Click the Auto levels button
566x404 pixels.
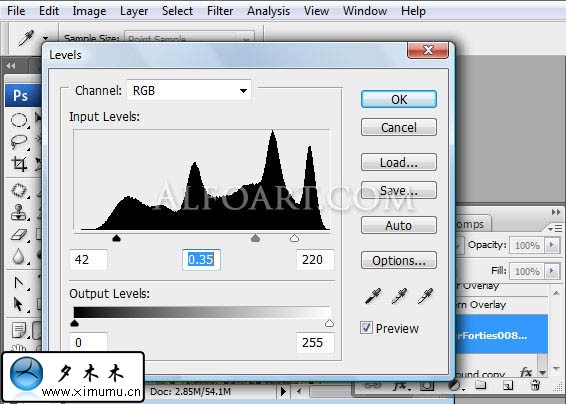tap(399, 225)
